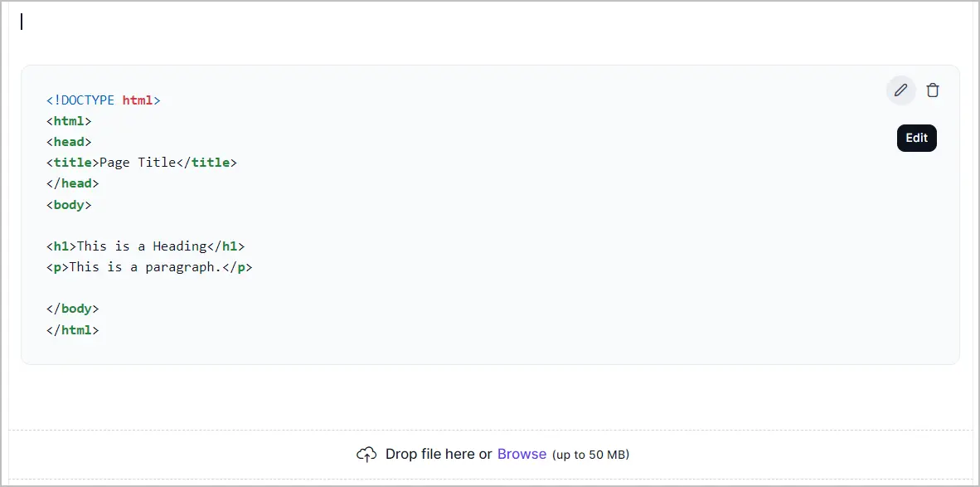Screen dimensions: 980x487
Task: Click the opening "<head>" tag line
Action: pos(69,142)
